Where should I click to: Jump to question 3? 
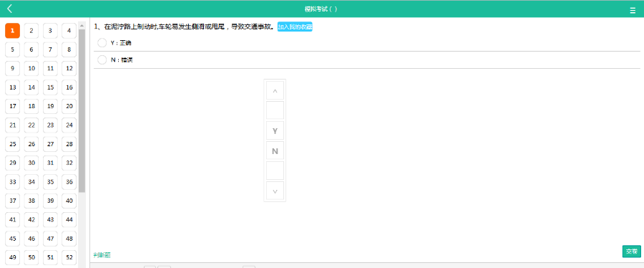click(50, 31)
